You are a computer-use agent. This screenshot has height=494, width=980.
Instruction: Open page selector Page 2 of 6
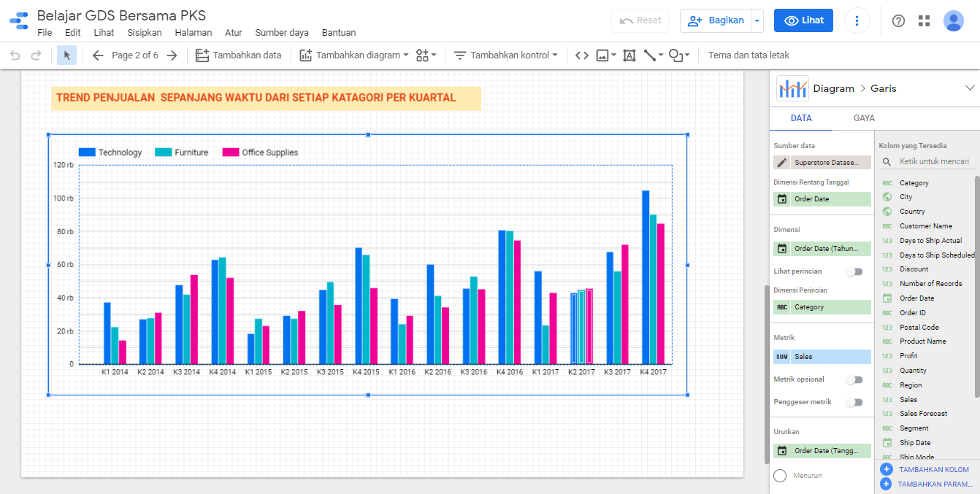point(135,55)
